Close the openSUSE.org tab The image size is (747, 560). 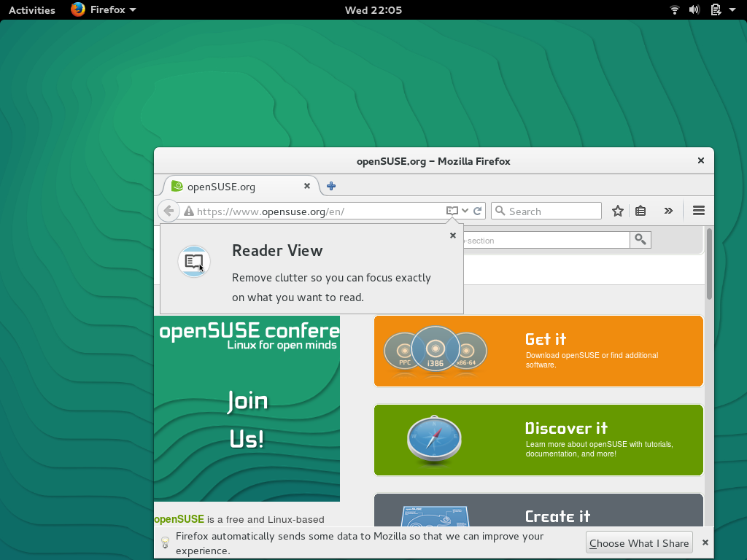(x=307, y=186)
